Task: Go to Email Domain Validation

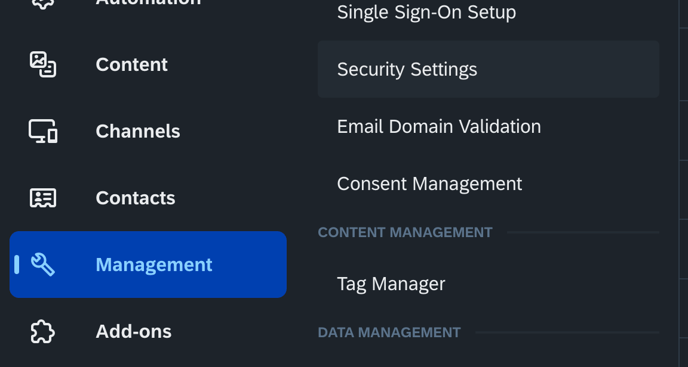Action: pos(439,126)
